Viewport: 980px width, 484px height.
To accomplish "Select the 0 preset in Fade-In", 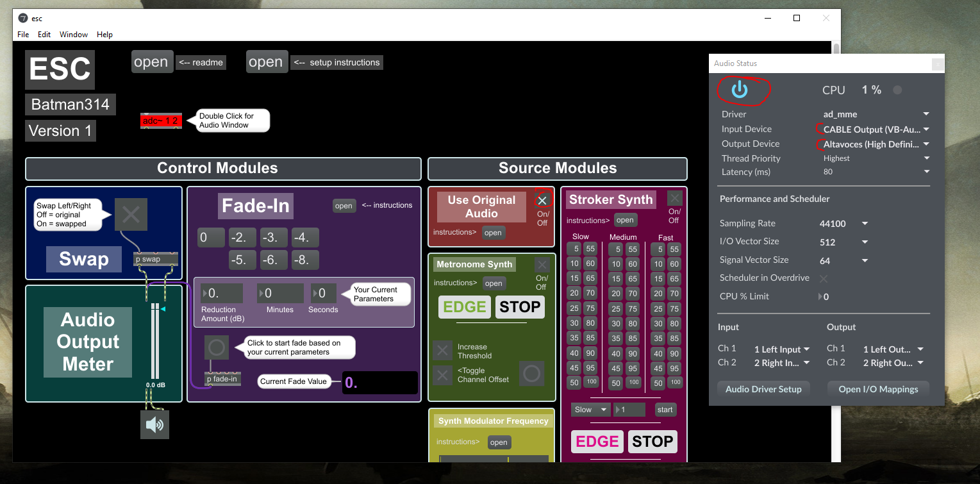I will coord(211,238).
